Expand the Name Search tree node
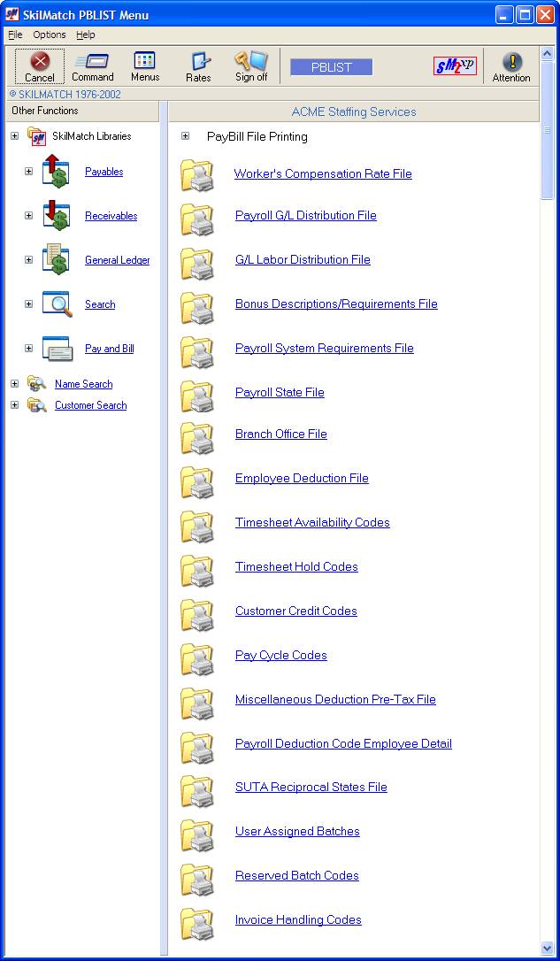 pos(15,384)
